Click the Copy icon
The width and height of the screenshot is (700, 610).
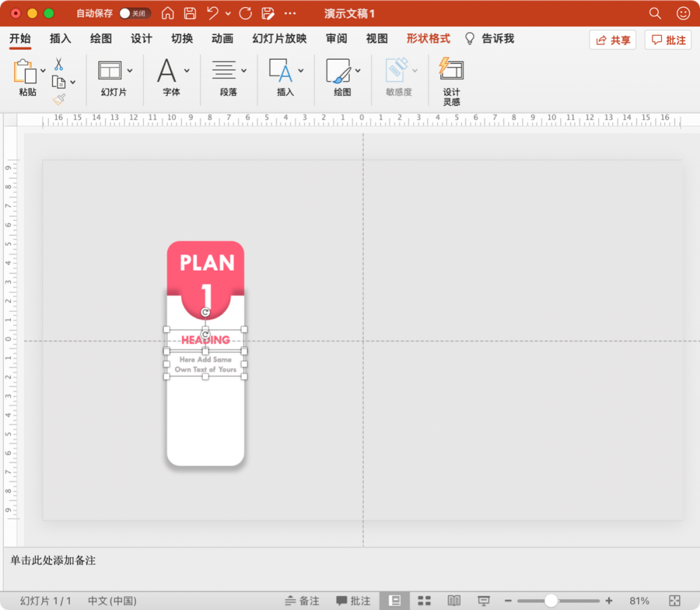pyautogui.click(x=58, y=82)
